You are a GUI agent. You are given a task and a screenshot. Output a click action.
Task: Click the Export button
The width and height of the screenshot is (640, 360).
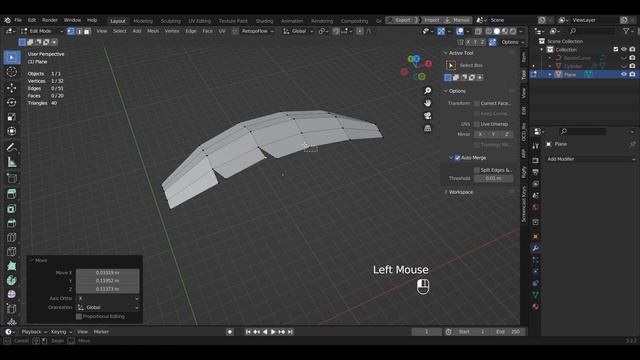point(402,20)
